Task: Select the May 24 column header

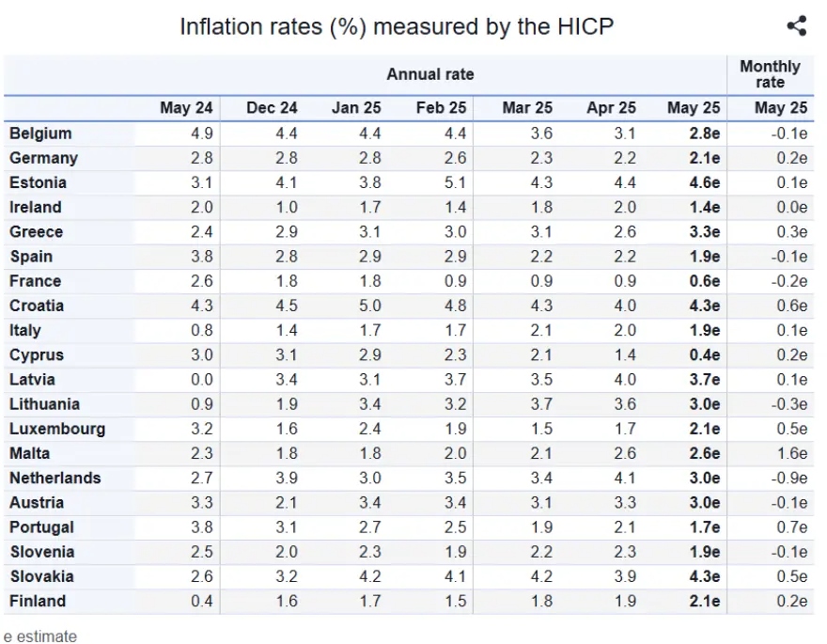Action: (x=186, y=108)
